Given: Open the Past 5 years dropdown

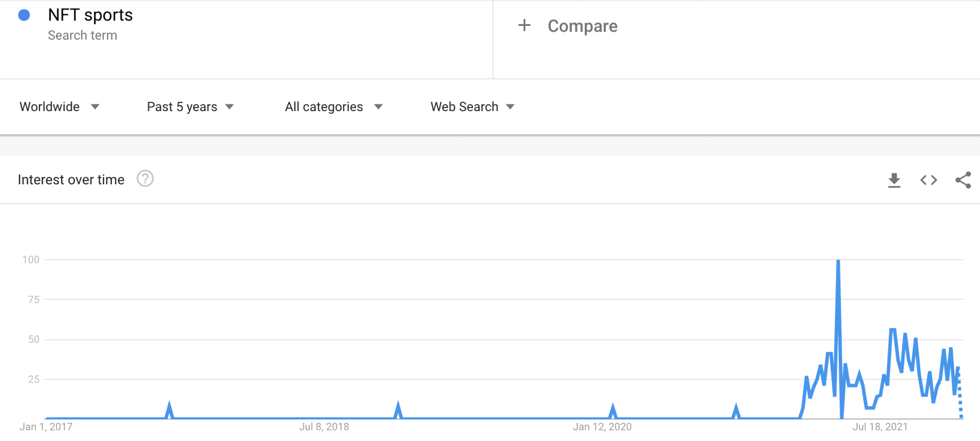Looking at the screenshot, I should point(190,107).
